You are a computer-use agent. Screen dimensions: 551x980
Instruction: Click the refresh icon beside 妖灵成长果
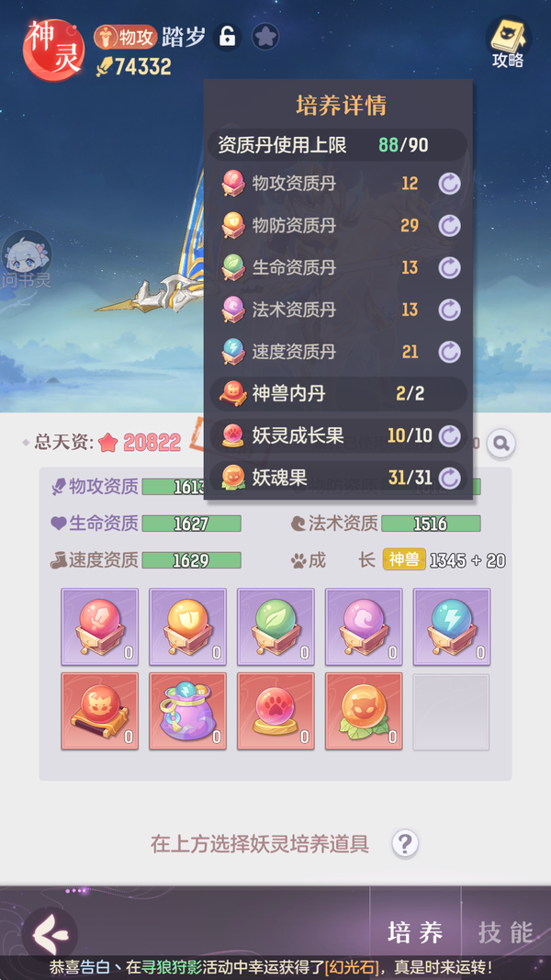coord(449,436)
